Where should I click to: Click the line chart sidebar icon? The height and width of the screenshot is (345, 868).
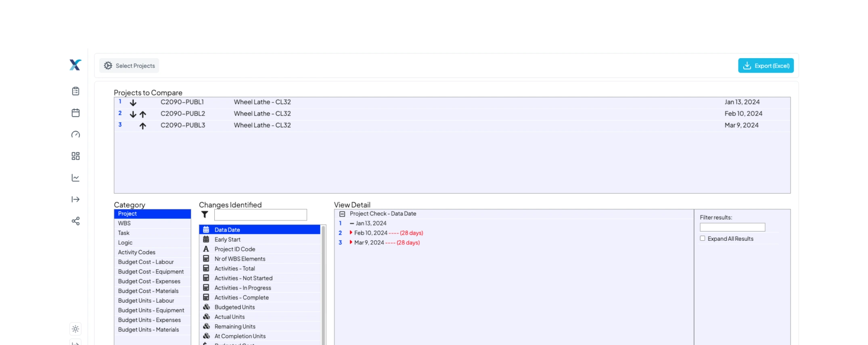coord(75,178)
